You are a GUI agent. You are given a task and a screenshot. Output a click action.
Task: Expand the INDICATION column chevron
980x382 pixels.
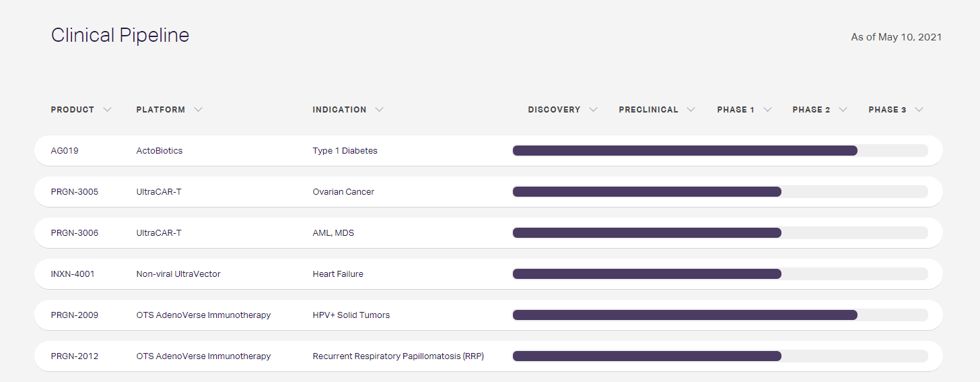(x=380, y=110)
